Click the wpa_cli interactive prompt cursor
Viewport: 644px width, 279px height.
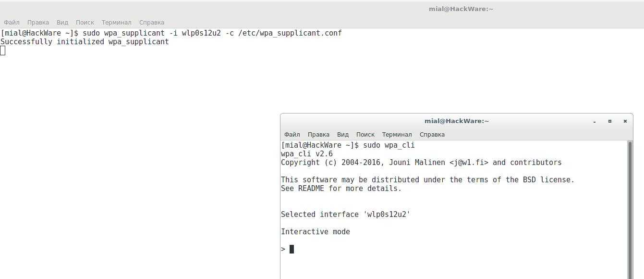[x=292, y=249]
